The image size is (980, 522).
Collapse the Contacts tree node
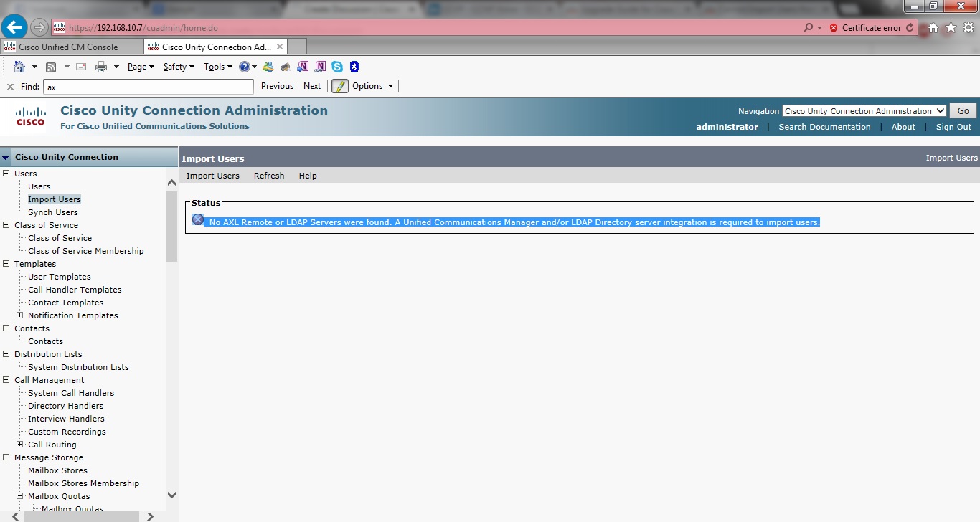[6, 328]
